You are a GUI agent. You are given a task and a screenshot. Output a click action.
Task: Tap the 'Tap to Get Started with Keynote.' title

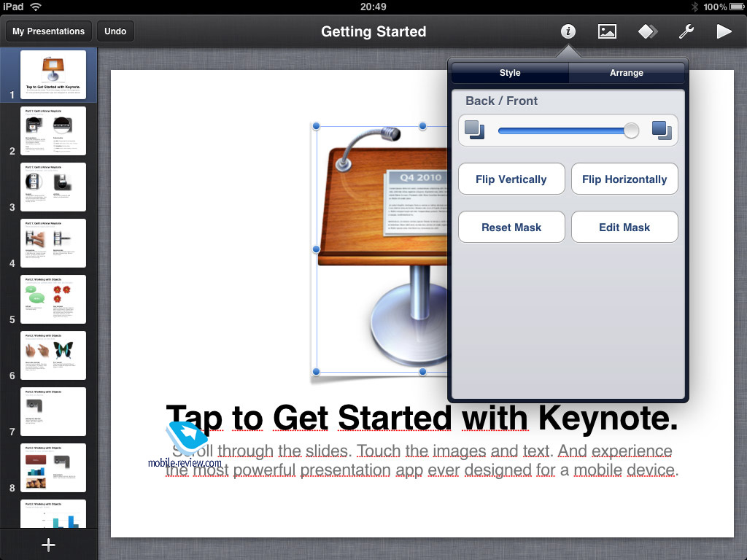(x=422, y=418)
